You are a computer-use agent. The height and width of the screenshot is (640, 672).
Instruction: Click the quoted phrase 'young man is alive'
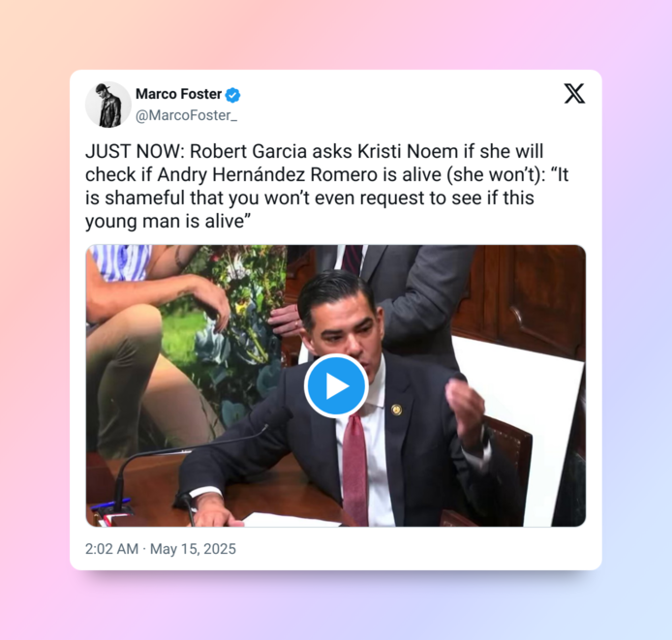tap(165, 221)
